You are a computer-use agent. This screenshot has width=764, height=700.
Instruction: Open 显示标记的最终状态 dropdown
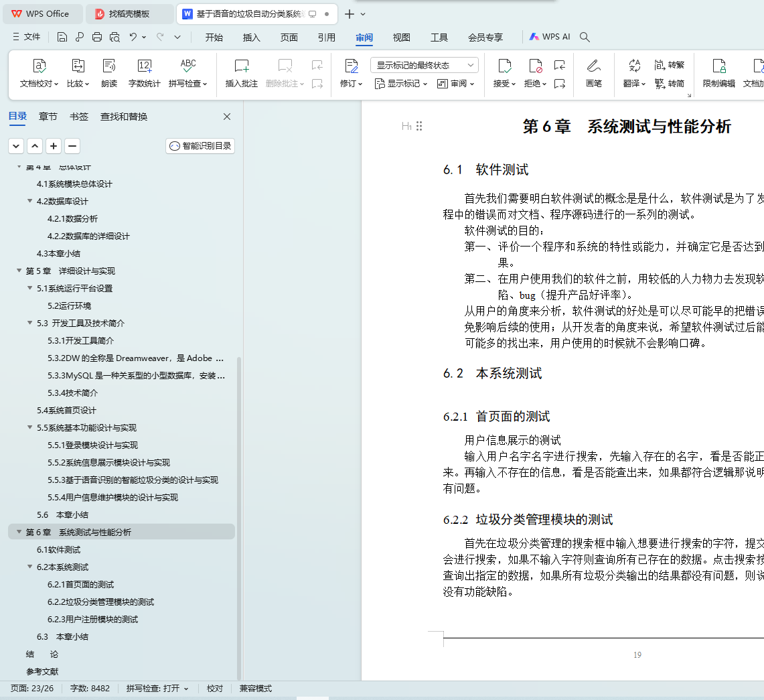[425, 65]
